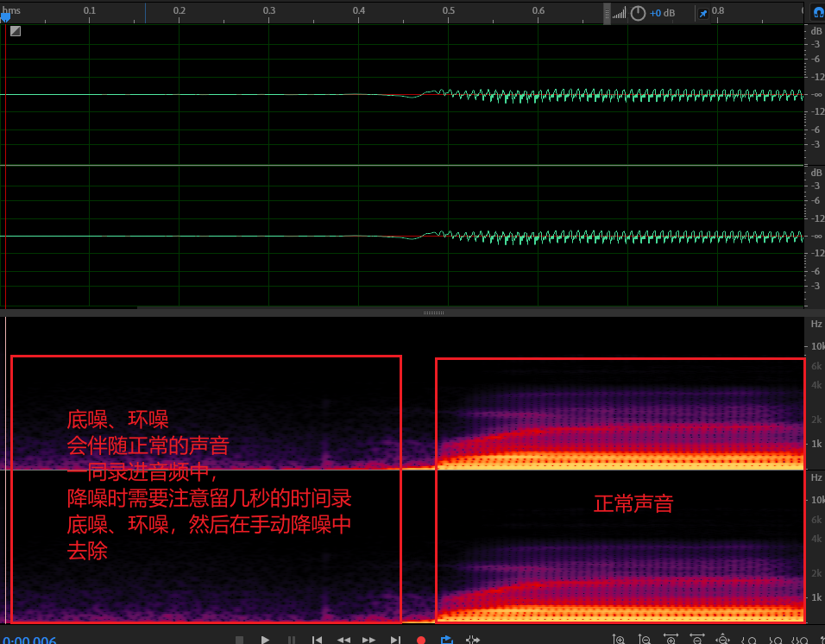Move playhead to next marker
This screenshot has height=644, width=825.
(x=395, y=640)
